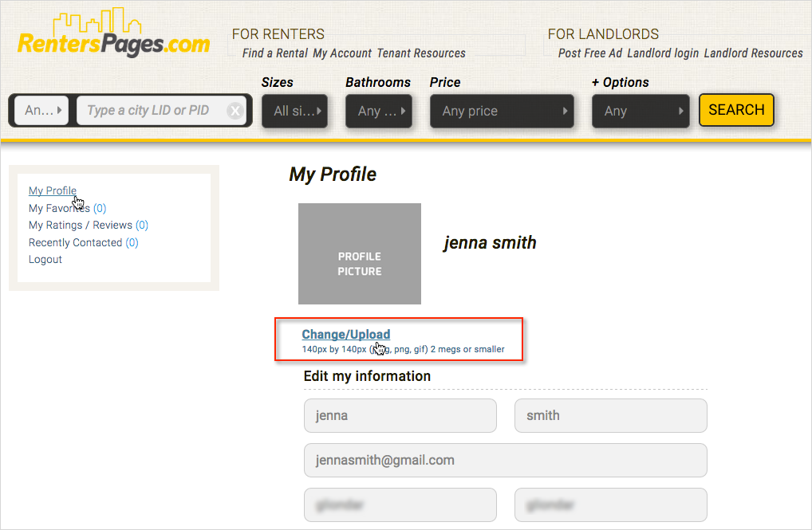The image size is (812, 530).
Task: Expand the + Options dropdown
Action: (641, 111)
